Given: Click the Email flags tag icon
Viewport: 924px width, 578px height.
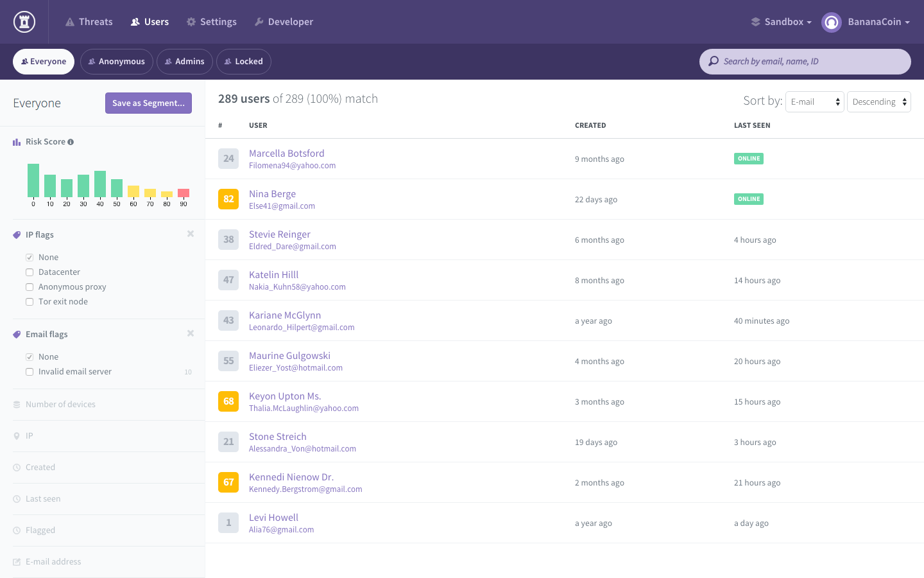Looking at the screenshot, I should (x=17, y=335).
